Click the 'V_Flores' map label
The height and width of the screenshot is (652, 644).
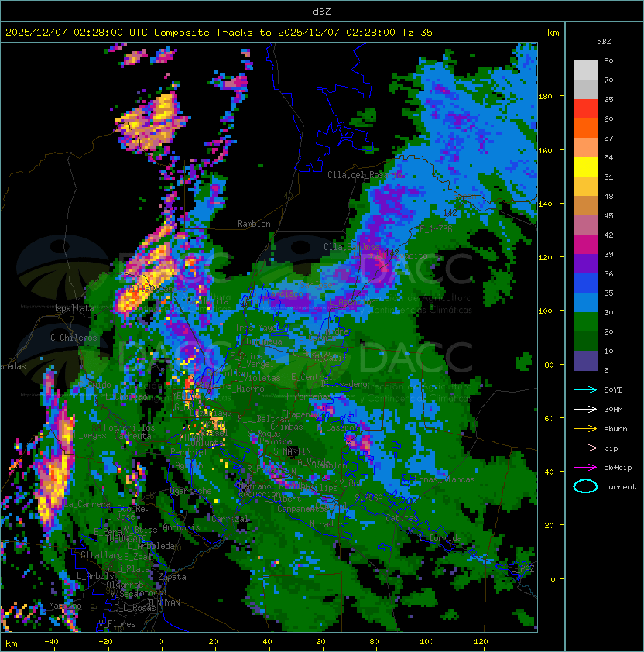[117, 624]
